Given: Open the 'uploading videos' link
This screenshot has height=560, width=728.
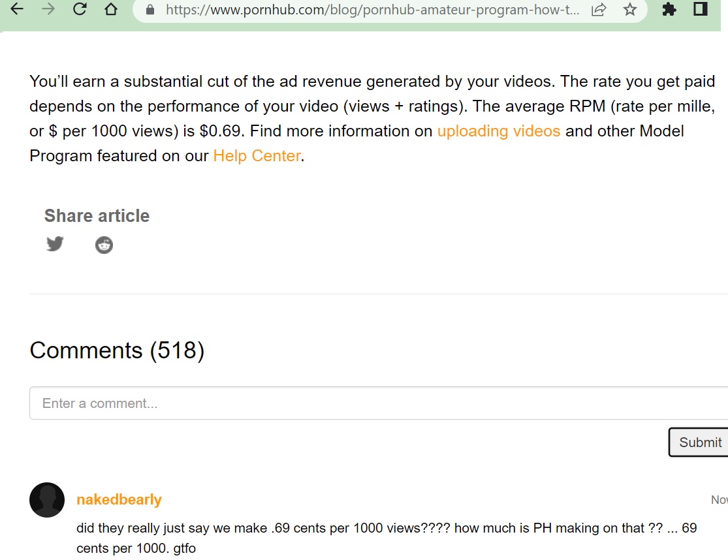Looking at the screenshot, I should [x=499, y=131].
